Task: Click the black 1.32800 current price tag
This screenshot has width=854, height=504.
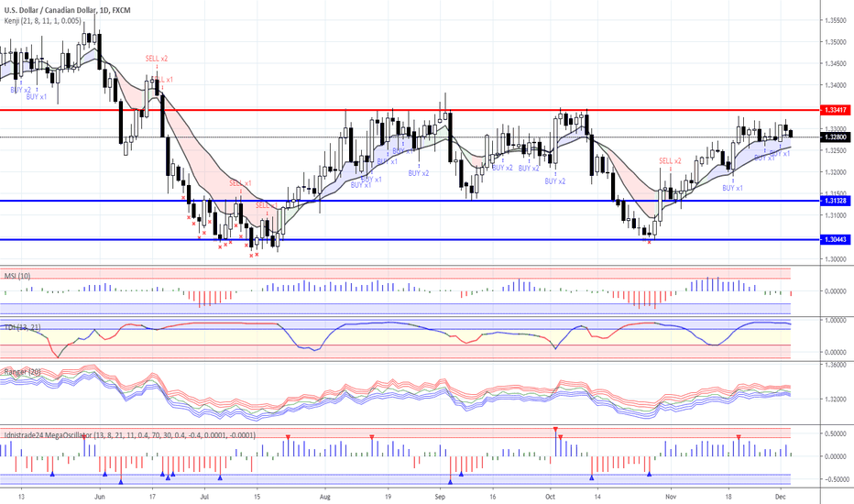Action: tap(834, 137)
